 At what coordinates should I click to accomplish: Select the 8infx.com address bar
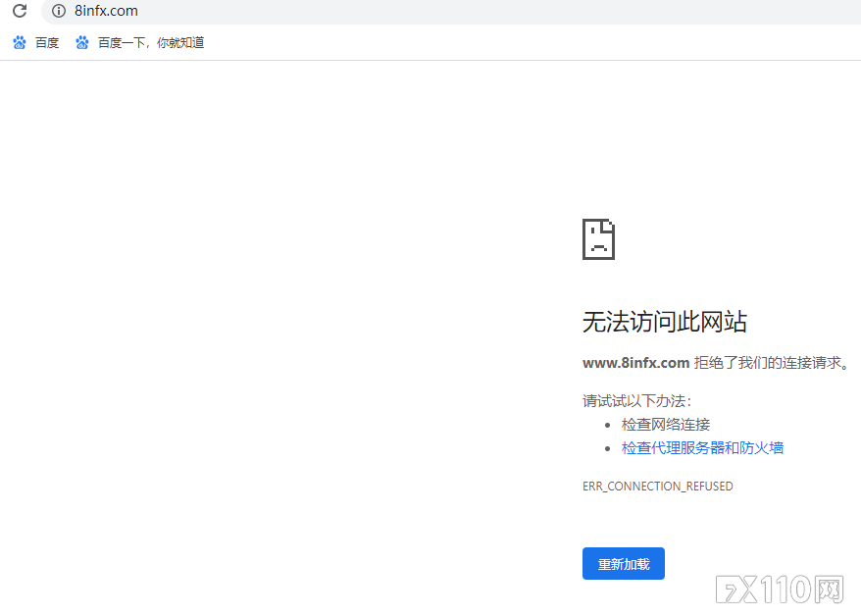(450, 11)
